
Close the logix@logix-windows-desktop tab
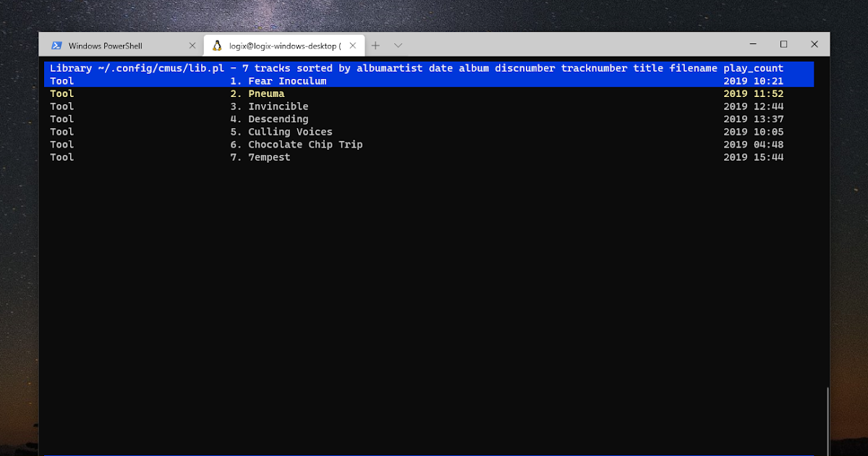pos(352,45)
